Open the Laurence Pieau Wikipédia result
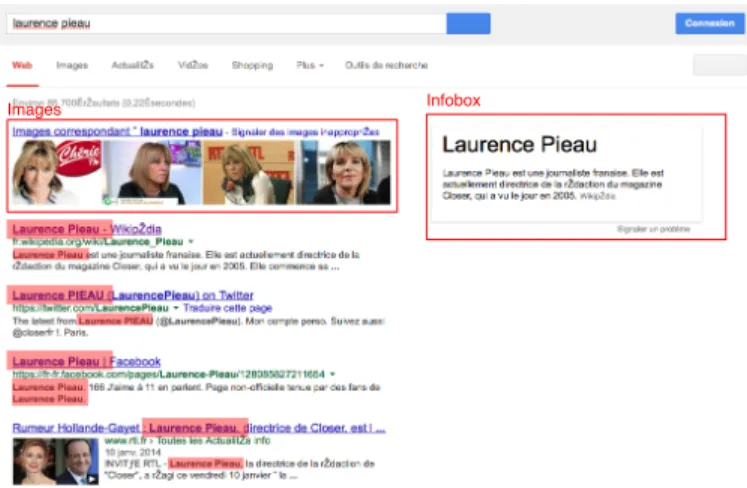This screenshot has width=747, height=488. point(87,229)
